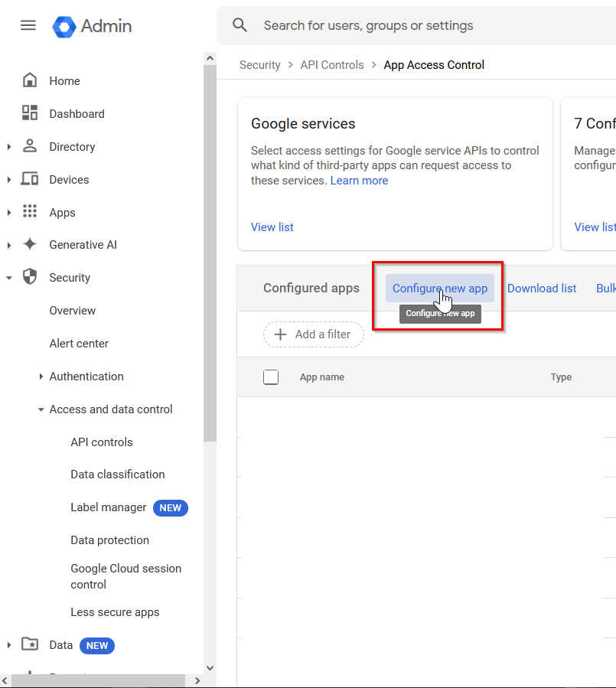Open Alert center under Security

79,344
